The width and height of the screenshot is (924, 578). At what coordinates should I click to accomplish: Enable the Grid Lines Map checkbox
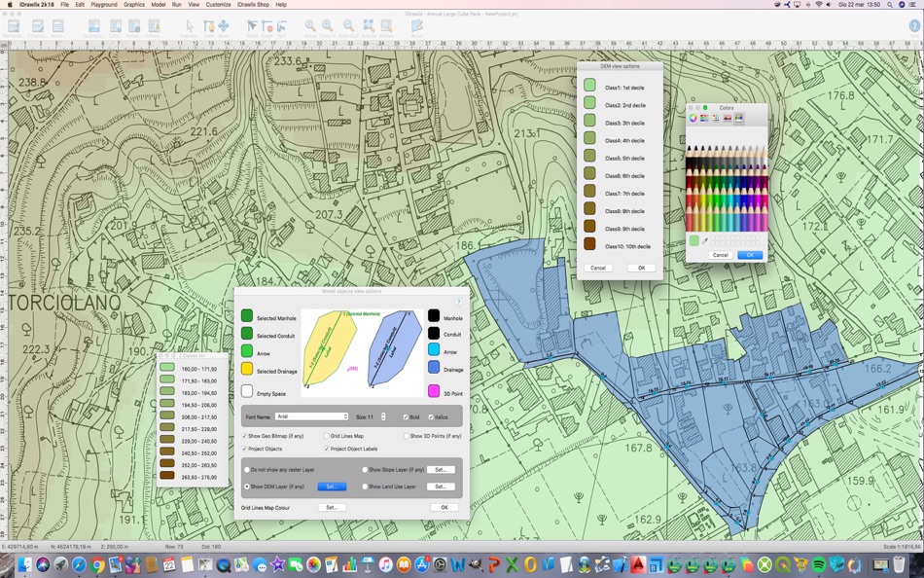[326, 436]
